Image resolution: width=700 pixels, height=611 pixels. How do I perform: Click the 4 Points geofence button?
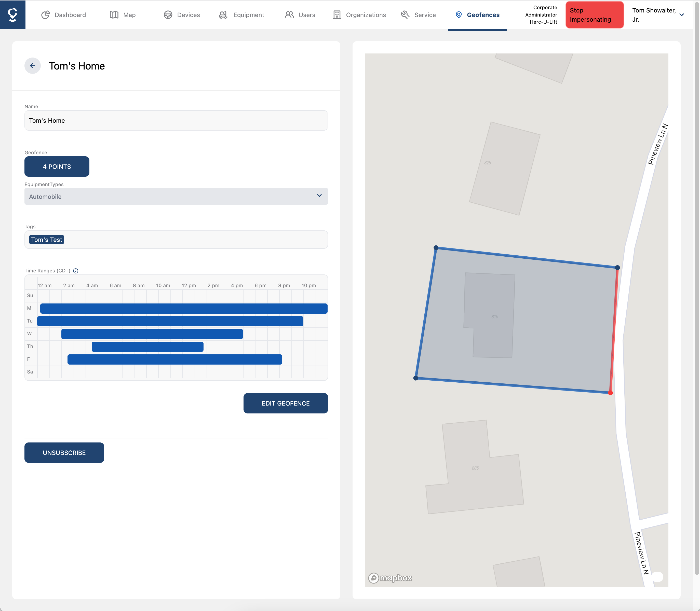[x=57, y=167]
